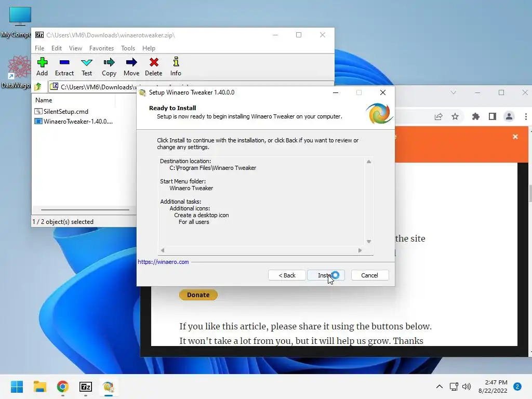Open the Help menu in 7-Zip
This screenshot has height=399, width=532.
pos(149,48)
